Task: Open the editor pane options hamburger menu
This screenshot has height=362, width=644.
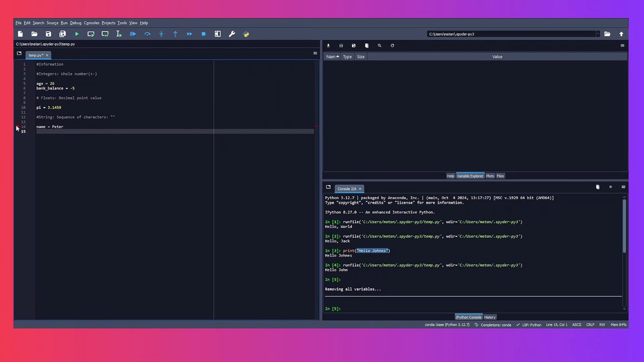Action: coord(315,53)
